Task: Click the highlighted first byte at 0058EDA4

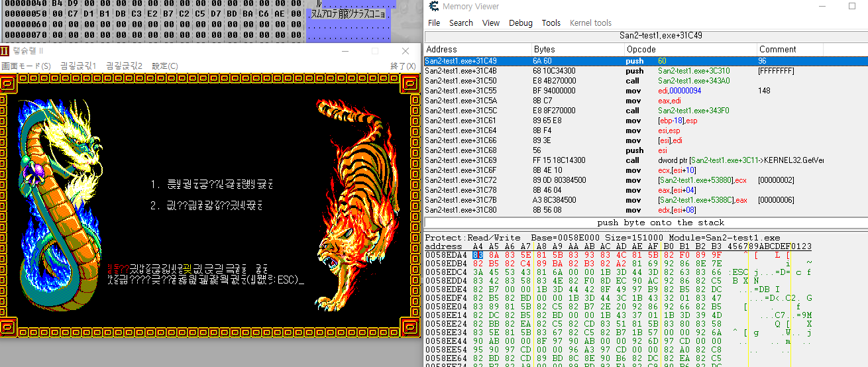Action: coord(478,254)
